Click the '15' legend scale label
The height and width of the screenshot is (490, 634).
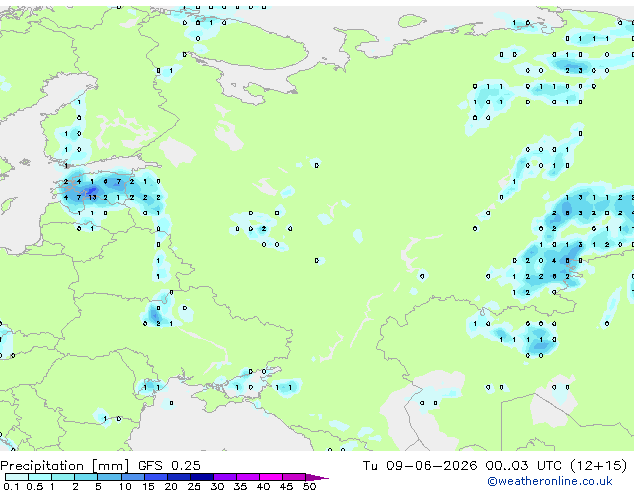coord(148,486)
